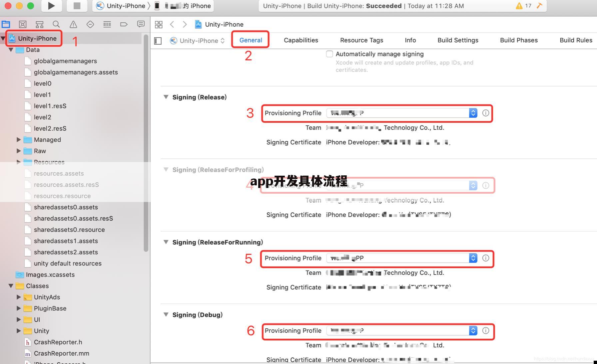Expand the UI group

coord(19,320)
